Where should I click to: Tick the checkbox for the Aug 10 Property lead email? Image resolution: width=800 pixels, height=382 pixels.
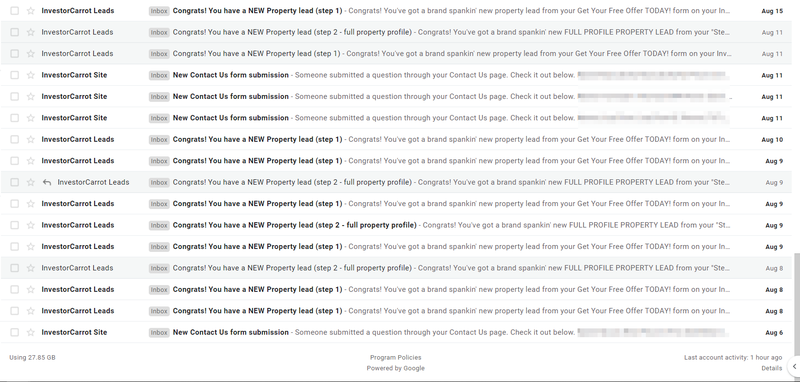14,139
